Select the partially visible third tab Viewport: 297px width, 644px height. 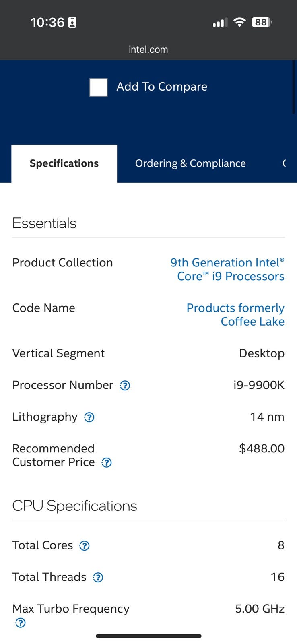point(284,163)
